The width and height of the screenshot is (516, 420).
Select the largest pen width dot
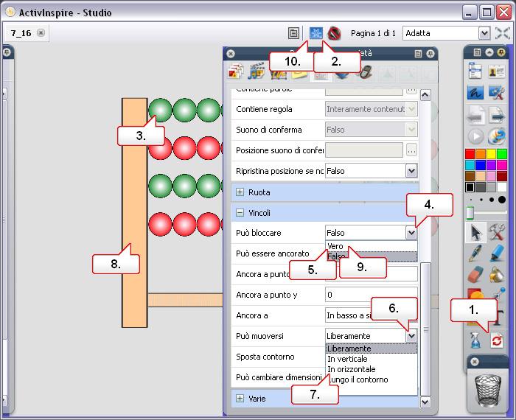pyautogui.click(x=502, y=199)
